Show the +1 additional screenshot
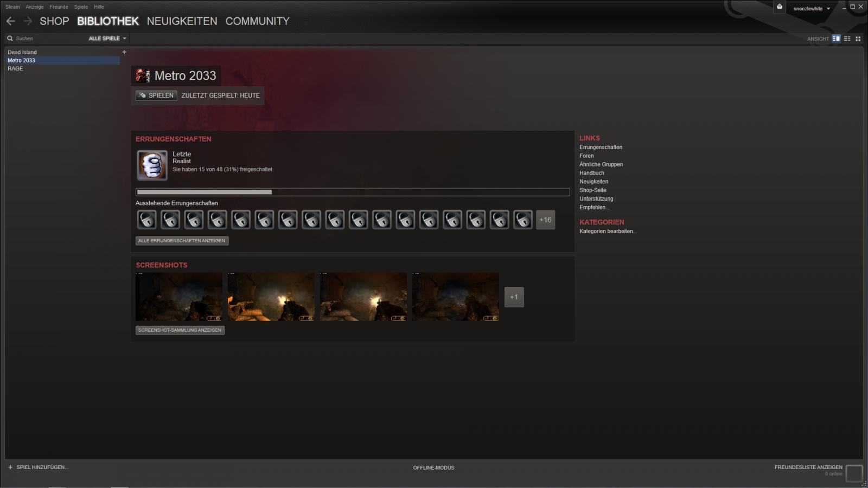Viewport: 868px width, 488px height. (x=514, y=297)
